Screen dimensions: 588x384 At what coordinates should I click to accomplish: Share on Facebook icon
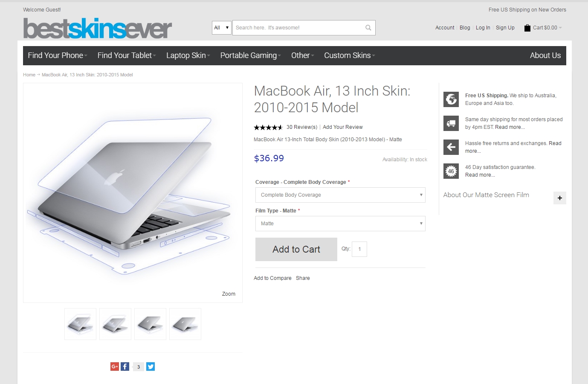click(x=125, y=367)
